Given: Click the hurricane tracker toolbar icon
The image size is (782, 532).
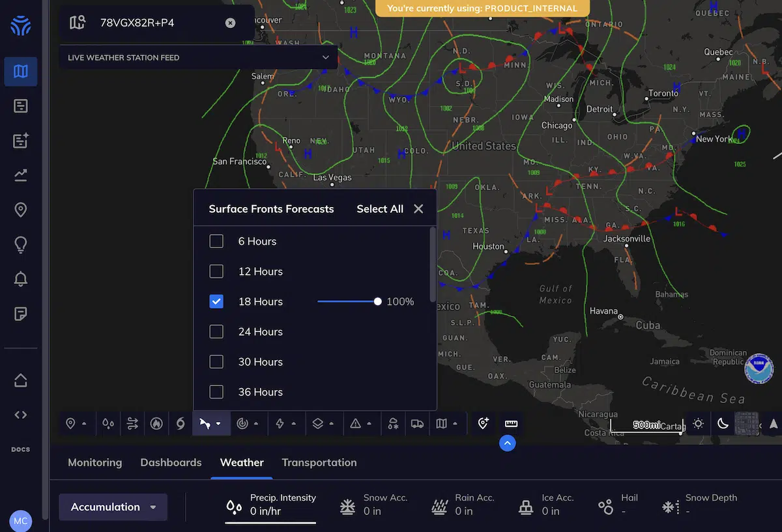Looking at the screenshot, I should 181,424.
